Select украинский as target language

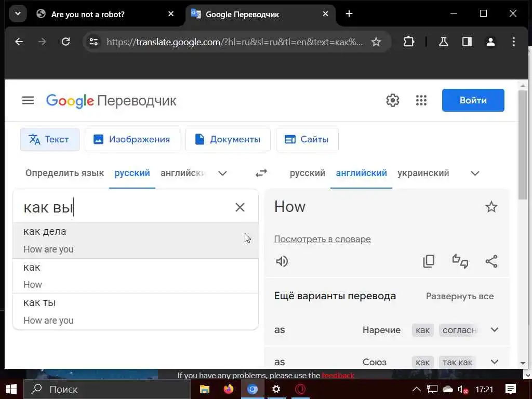(423, 173)
